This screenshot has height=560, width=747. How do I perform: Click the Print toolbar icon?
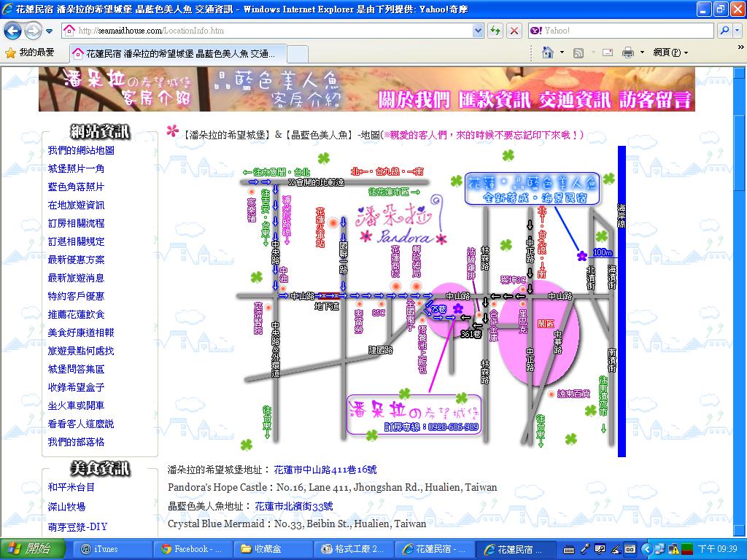(x=627, y=52)
